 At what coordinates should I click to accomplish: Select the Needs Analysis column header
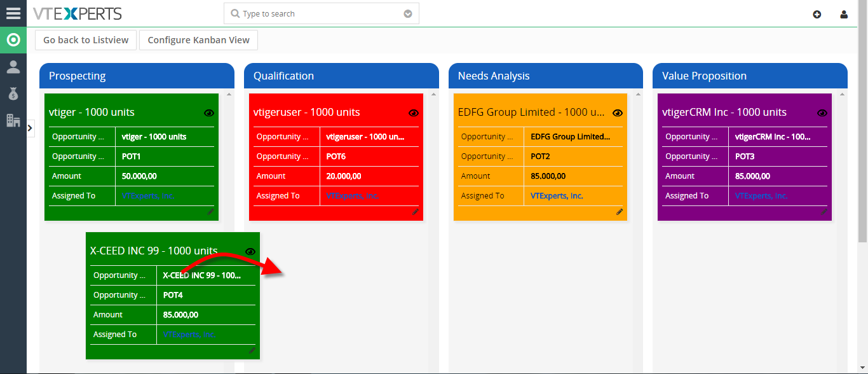click(546, 76)
